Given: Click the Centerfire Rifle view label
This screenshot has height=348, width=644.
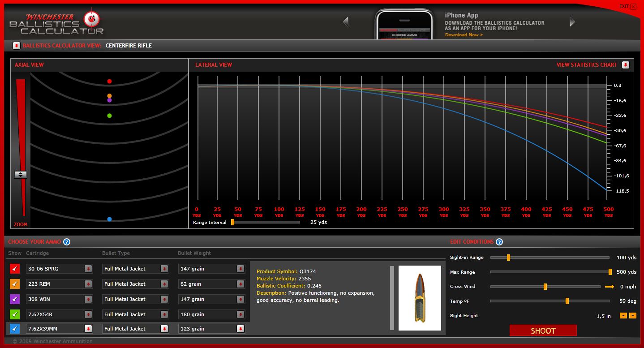Looking at the screenshot, I should [129, 45].
